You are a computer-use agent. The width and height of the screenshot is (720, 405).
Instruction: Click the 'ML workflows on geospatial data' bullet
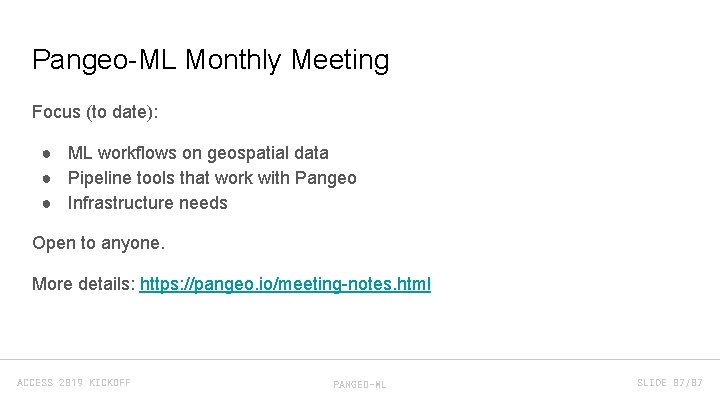pos(198,153)
